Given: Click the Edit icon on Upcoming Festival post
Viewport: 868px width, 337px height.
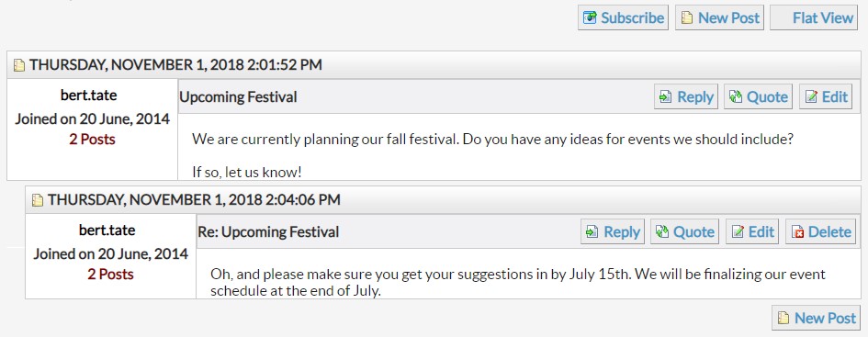Looking at the screenshot, I should (x=811, y=97).
